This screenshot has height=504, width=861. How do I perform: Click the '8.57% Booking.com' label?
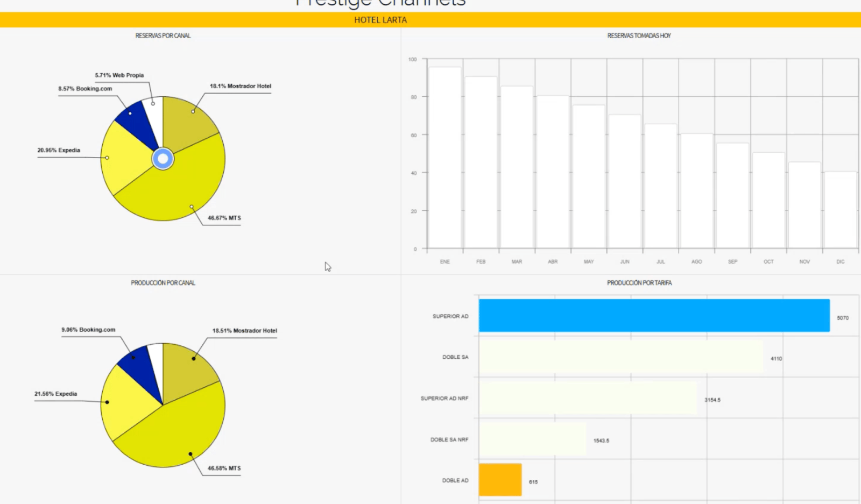[x=85, y=89]
